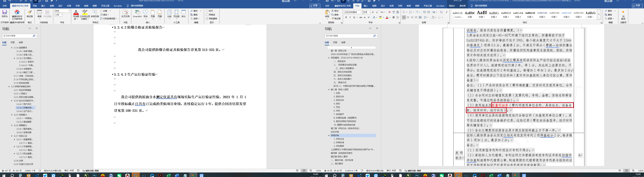Insert SmartArt from left ribbon
644x177 pixels.
[x=137, y=13]
